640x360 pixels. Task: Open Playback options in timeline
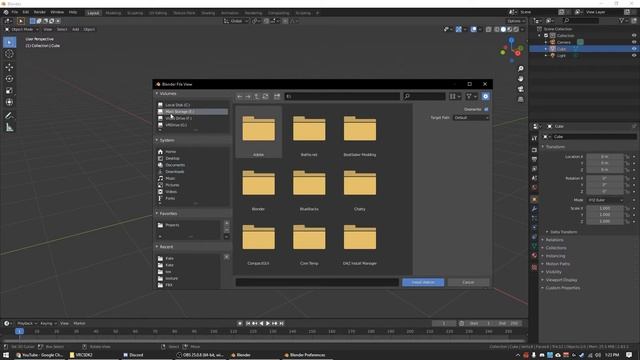click(27, 323)
